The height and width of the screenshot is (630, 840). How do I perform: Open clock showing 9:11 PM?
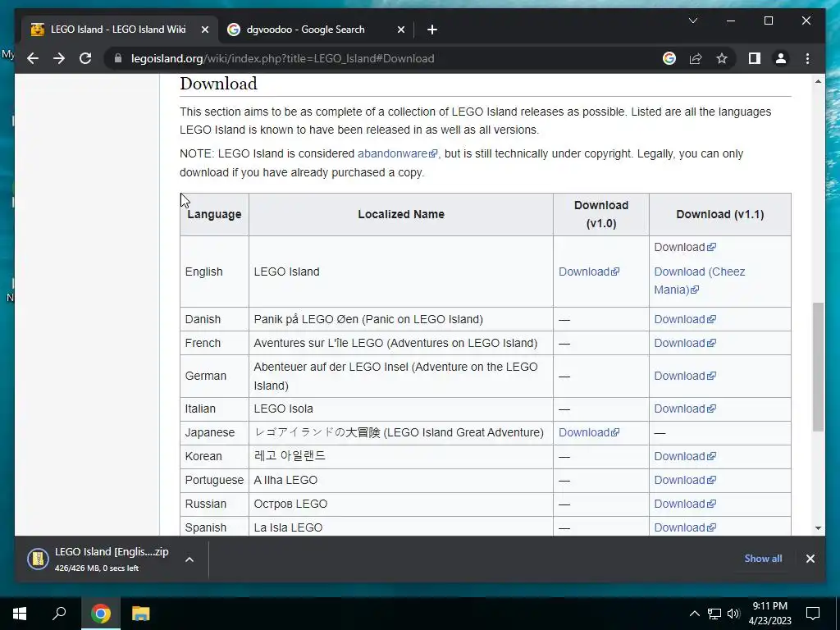[769, 614]
